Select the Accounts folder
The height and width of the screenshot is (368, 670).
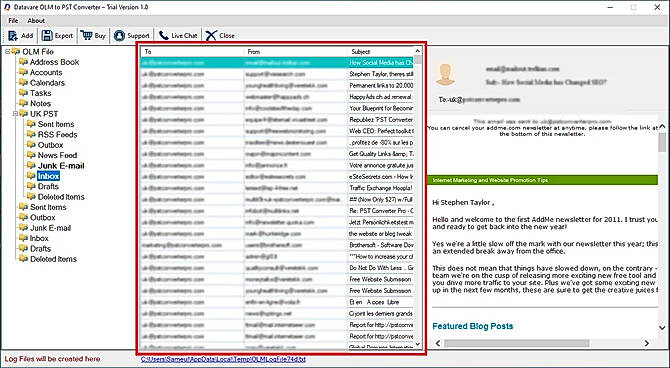46,73
